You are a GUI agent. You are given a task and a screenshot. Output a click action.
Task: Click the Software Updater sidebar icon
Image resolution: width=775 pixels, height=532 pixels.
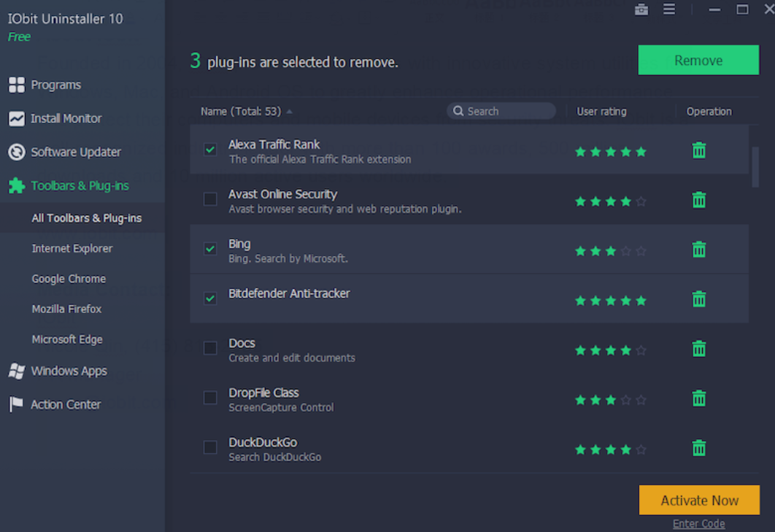click(16, 152)
